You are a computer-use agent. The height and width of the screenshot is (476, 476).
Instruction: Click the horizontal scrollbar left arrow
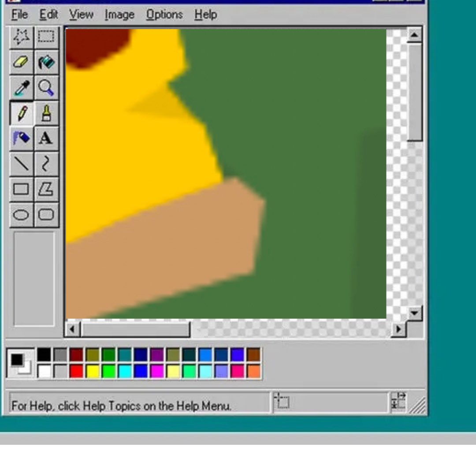(72, 329)
